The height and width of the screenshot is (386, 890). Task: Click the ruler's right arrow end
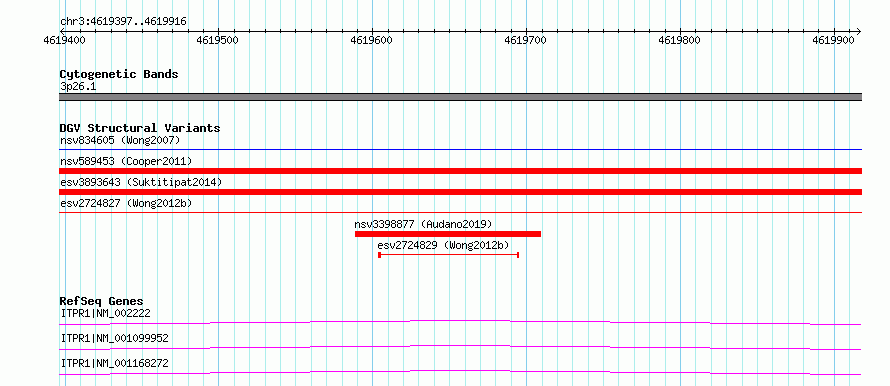tap(859, 31)
